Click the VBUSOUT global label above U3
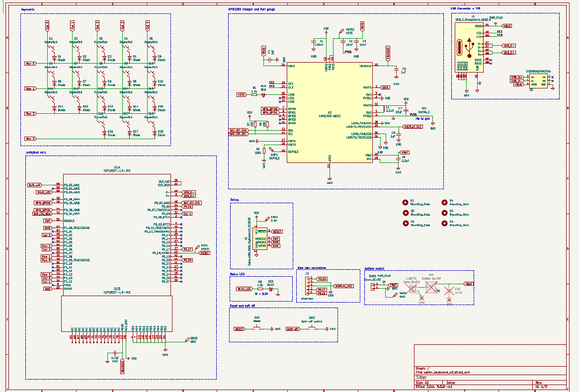Screen dimensions: 579x392 [x=388, y=52]
